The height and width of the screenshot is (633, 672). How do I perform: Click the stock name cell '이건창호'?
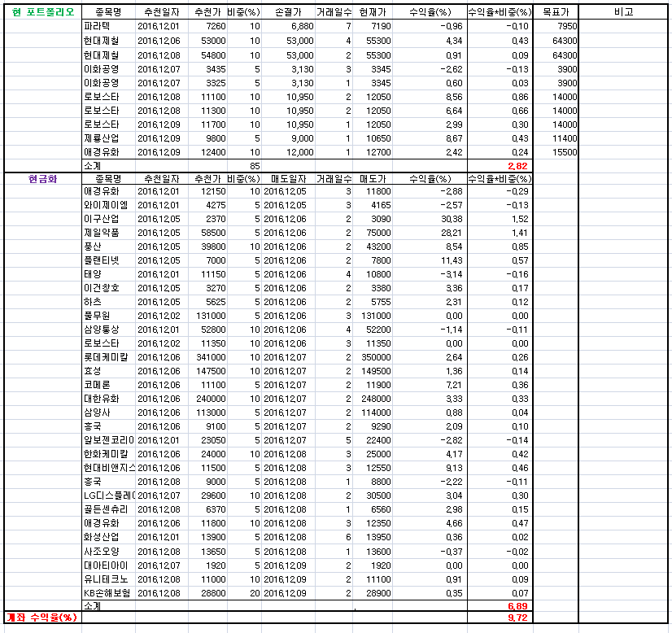pyautogui.click(x=101, y=288)
